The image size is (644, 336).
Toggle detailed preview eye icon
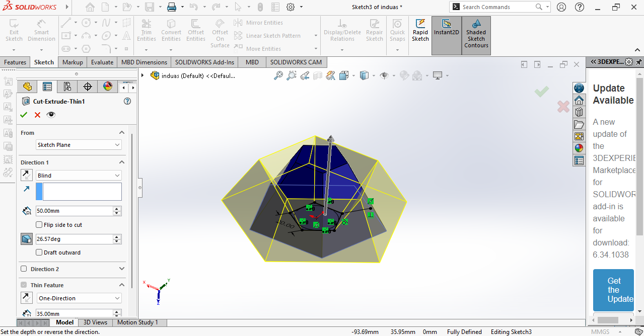(x=51, y=115)
